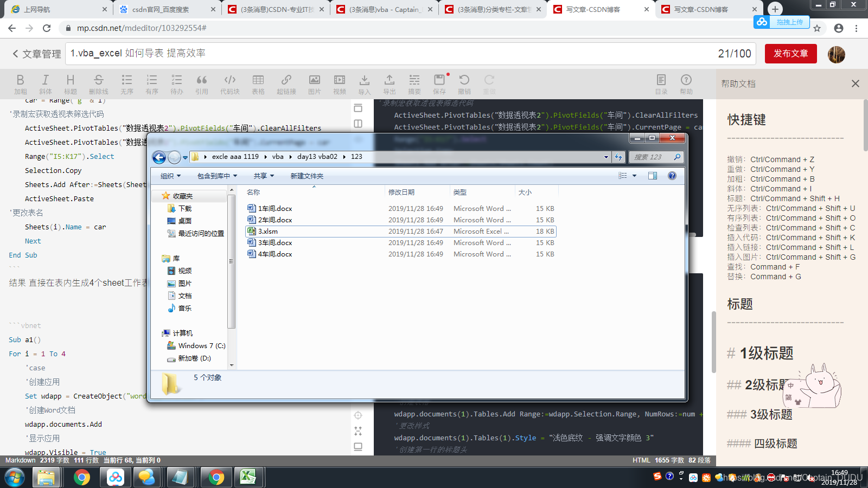
Task: Click the article title input field
Action: coord(411,54)
